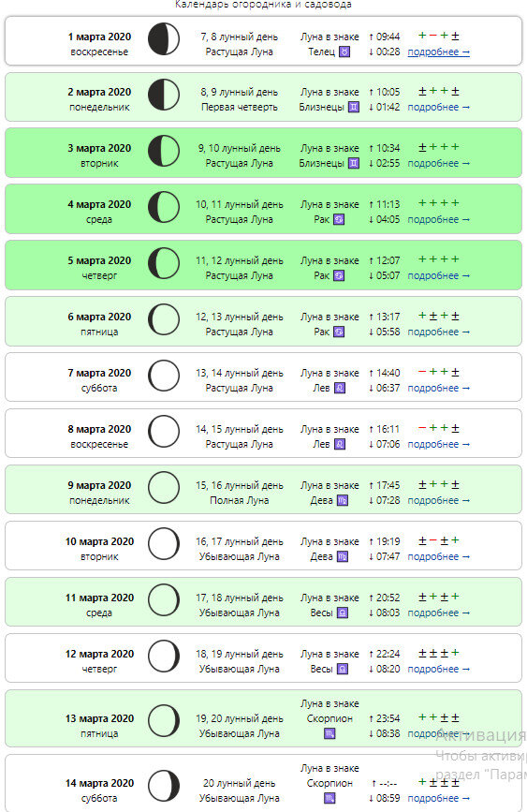Click the Scorpio zodiac icon for 13 March

click(329, 733)
